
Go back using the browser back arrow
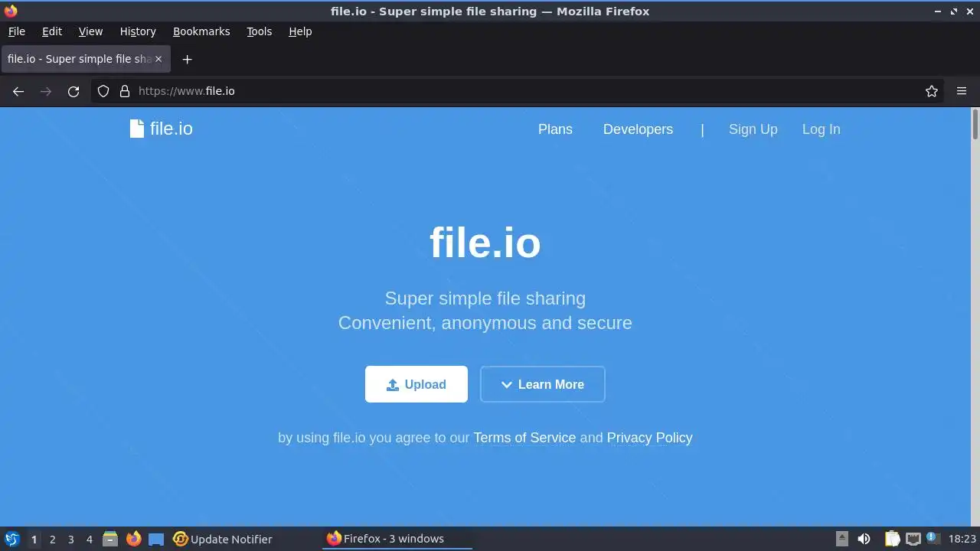(18, 91)
